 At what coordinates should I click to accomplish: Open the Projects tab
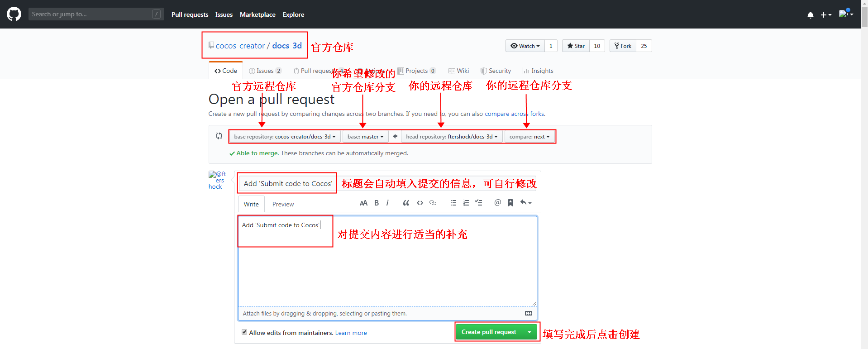[x=417, y=71]
